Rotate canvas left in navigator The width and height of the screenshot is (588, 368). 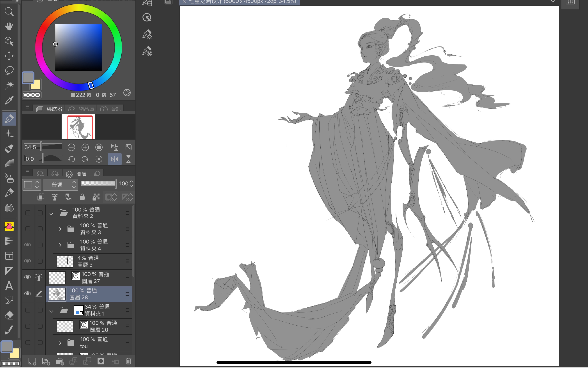tap(71, 159)
